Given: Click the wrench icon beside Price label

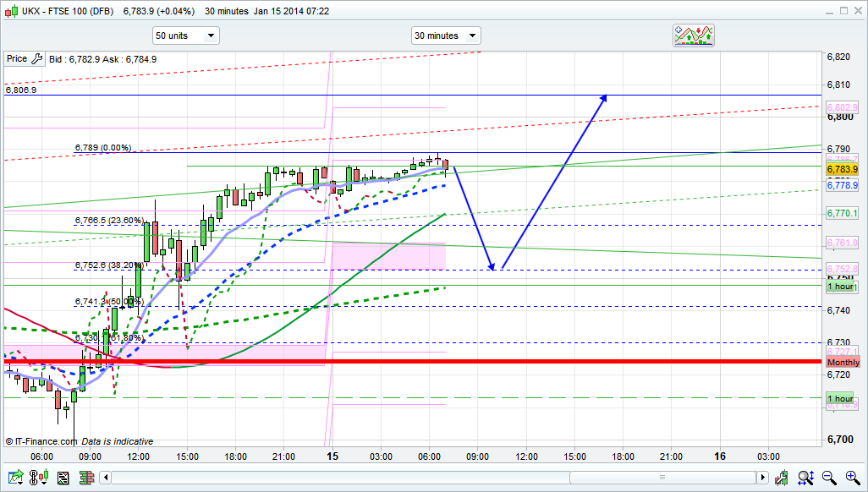Looking at the screenshot, I should [36, 59].
